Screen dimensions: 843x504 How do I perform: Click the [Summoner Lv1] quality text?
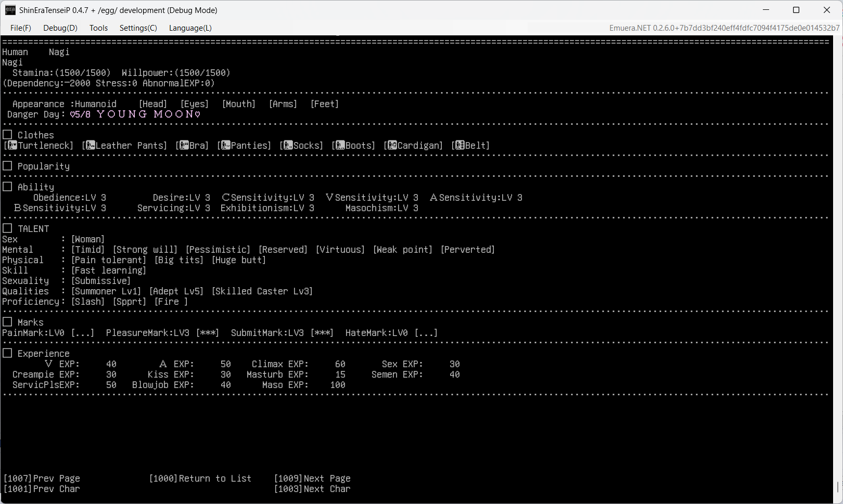106,291
